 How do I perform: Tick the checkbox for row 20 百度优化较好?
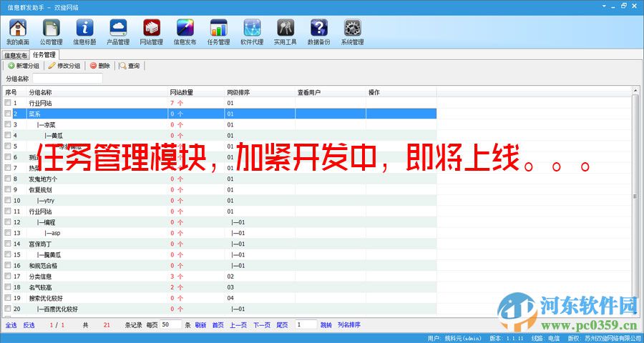[x=8, y=309]
